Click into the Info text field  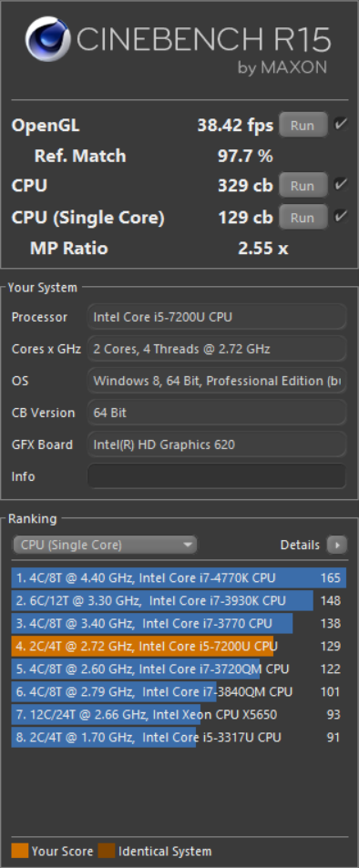[x=217, y=476]
